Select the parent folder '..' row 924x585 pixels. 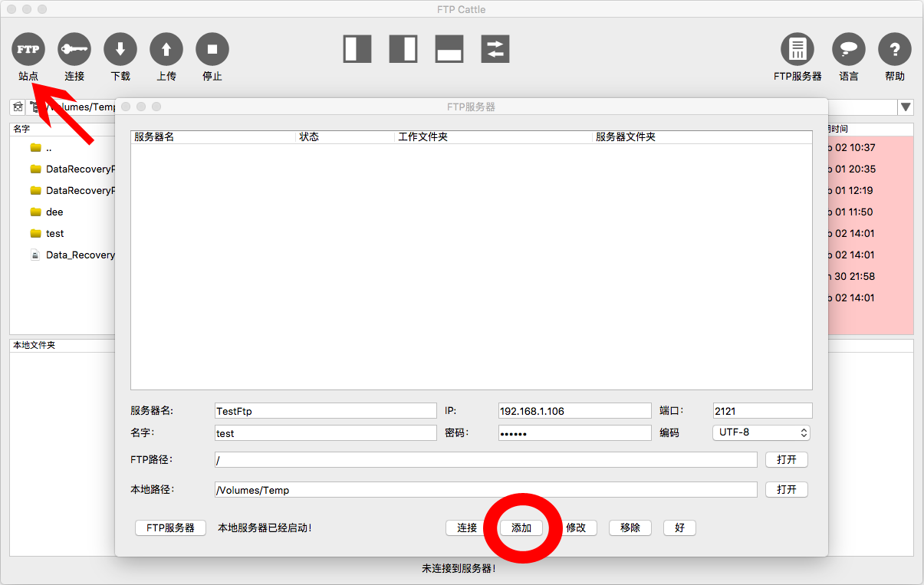(x=62, y=148)
